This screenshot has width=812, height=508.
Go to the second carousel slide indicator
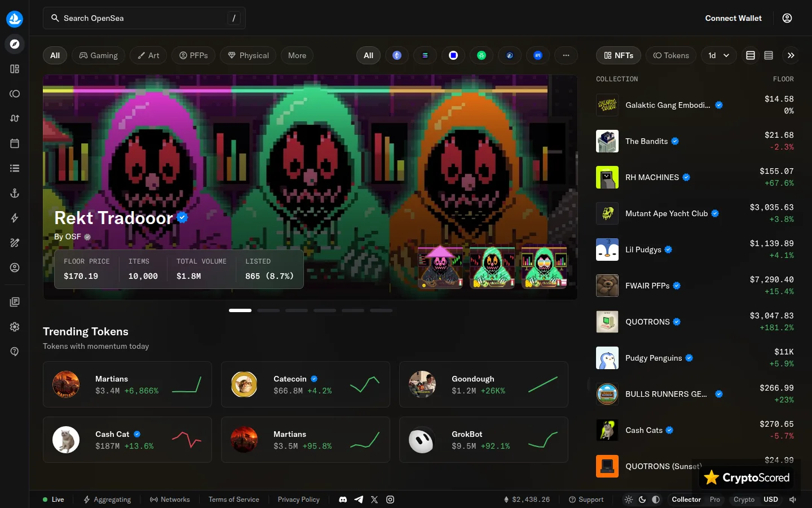[x=268, y=310]
